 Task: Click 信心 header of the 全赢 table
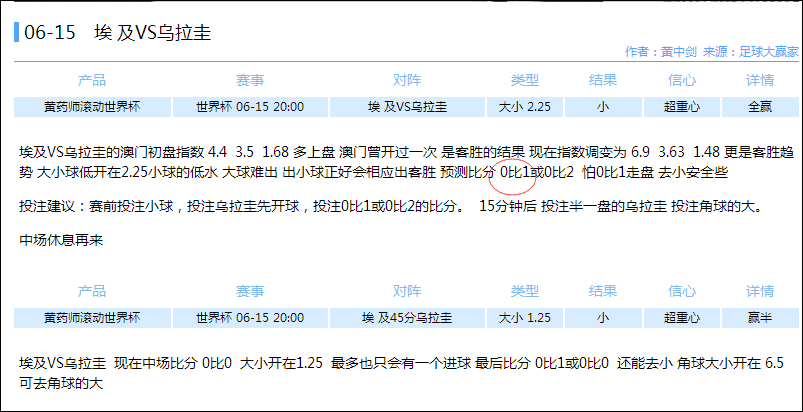[x=682, y=80]
